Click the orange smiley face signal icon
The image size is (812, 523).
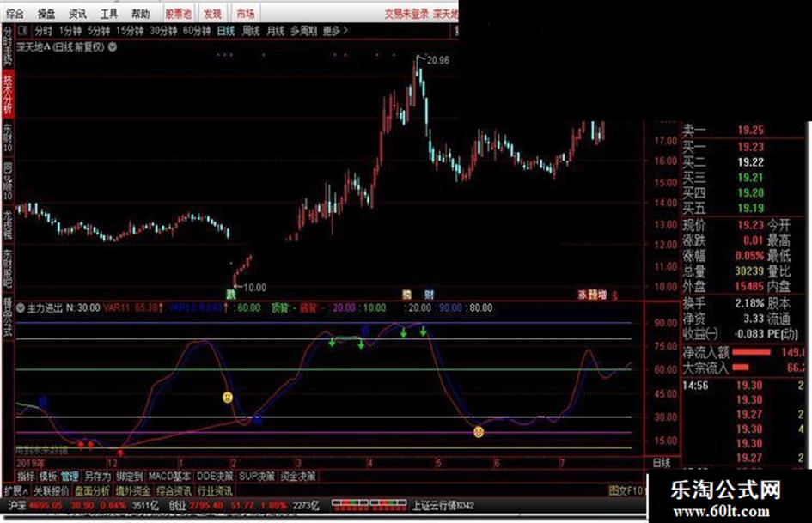coord(479,431)
